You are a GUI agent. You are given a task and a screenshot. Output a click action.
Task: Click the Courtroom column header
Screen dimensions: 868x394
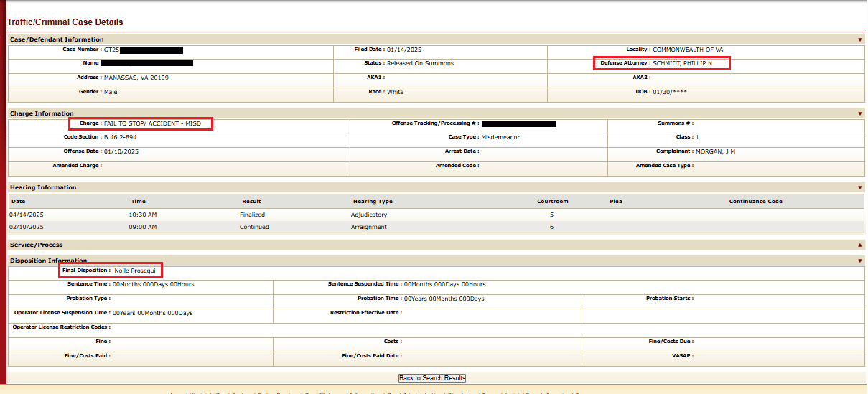[x=552, y=202]
